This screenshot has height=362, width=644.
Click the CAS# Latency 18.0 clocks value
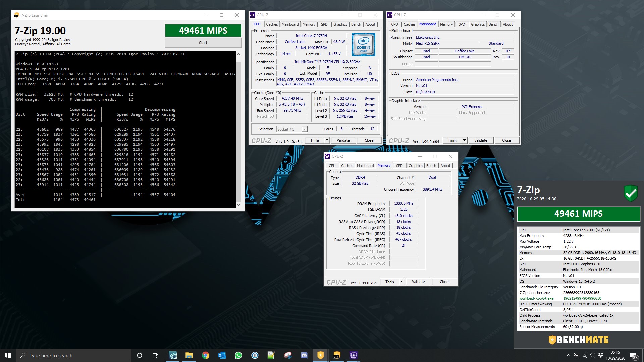click(404, 216)
